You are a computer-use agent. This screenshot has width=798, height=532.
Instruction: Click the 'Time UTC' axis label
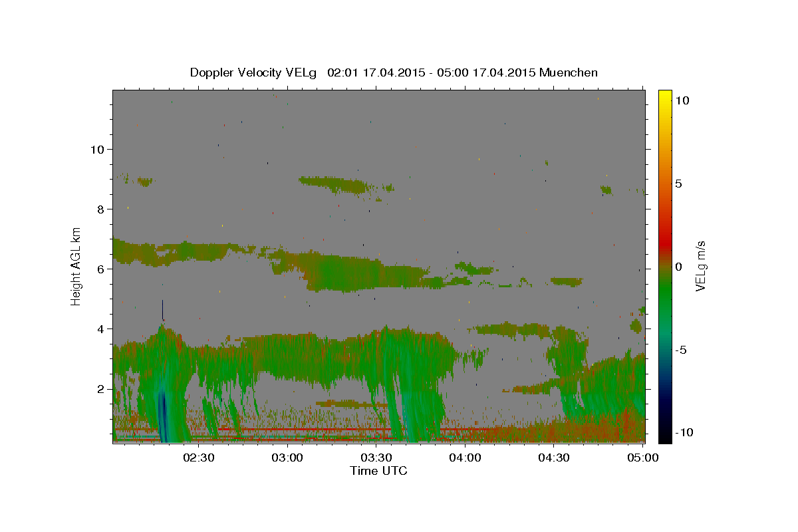click(378, 471)
